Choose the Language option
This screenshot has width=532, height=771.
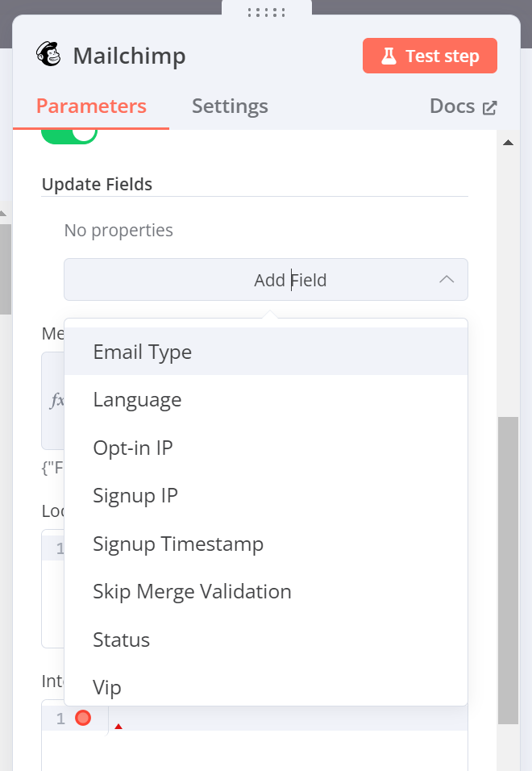pos(266,399)
